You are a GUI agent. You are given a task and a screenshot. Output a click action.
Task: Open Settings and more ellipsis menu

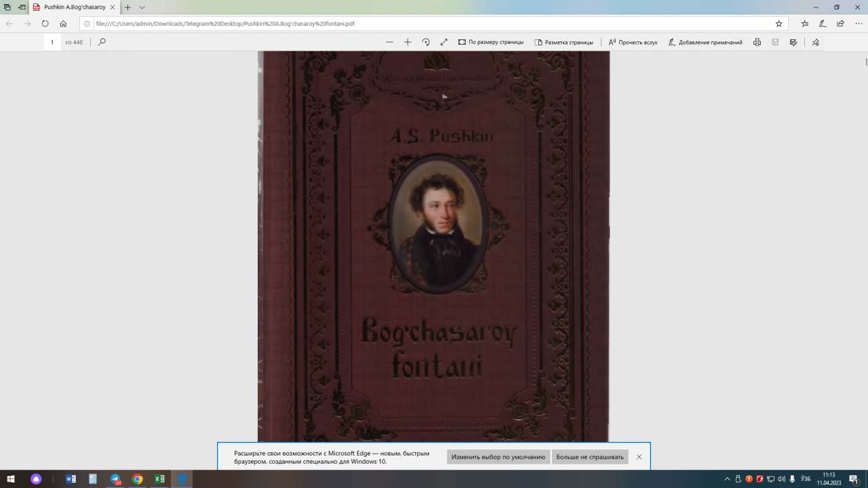(858, 23)
